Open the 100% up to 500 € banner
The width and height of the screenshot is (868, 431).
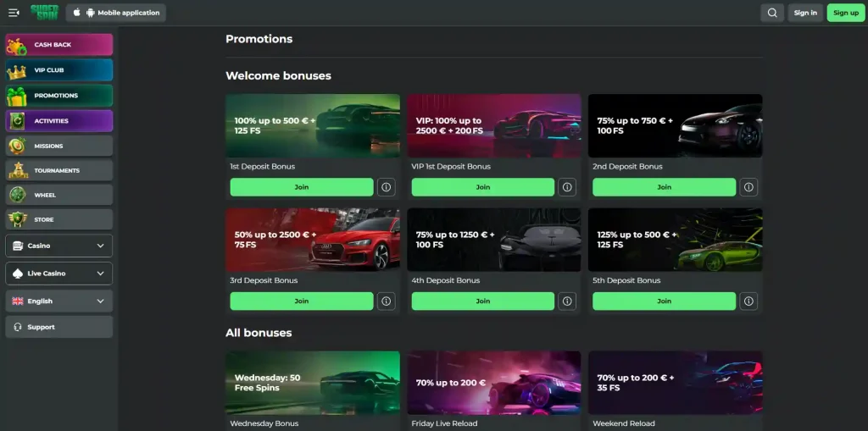313,125
